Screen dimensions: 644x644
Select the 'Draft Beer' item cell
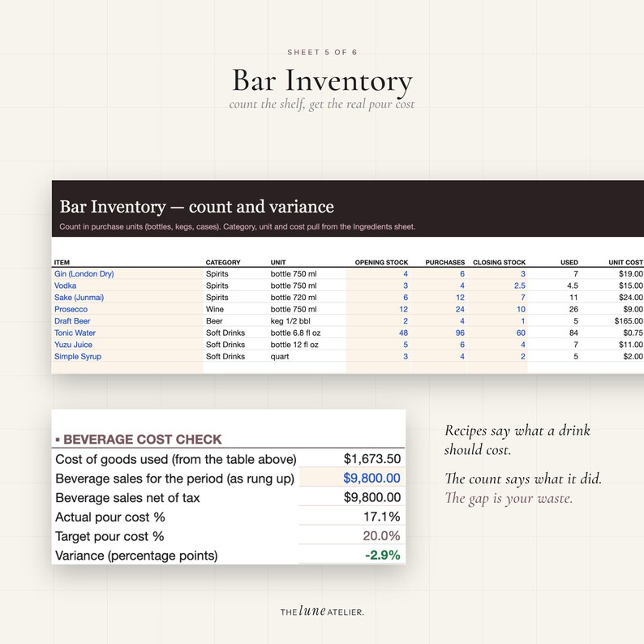click(x=127, y=321)
